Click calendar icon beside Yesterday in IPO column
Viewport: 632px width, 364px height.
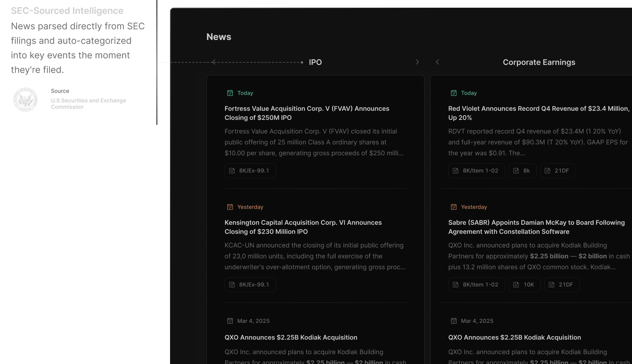pyautogui.click(x=230, y=207)
